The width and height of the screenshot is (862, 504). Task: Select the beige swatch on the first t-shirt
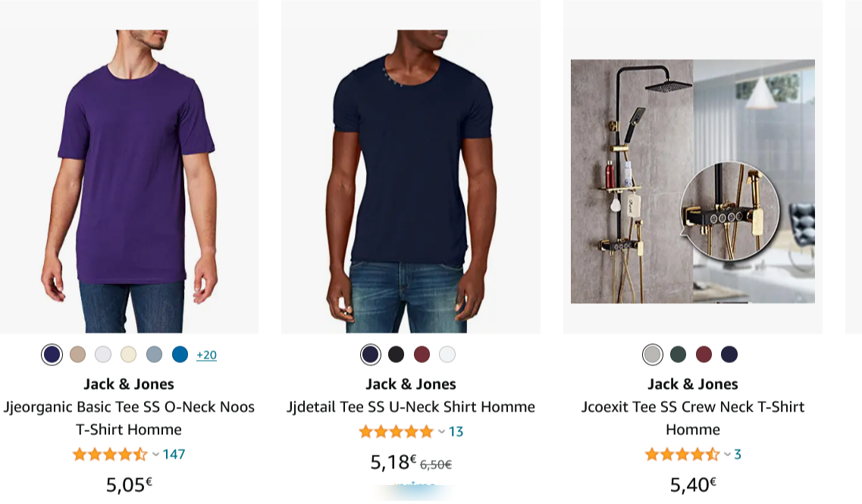click(x=77, y=354)
